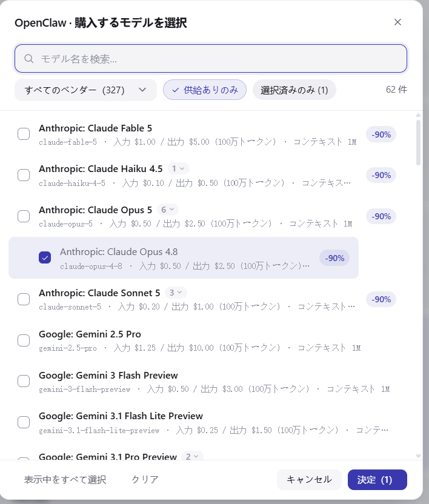
Task: Click the キャンセル button
Action: [x=309, y=480]
